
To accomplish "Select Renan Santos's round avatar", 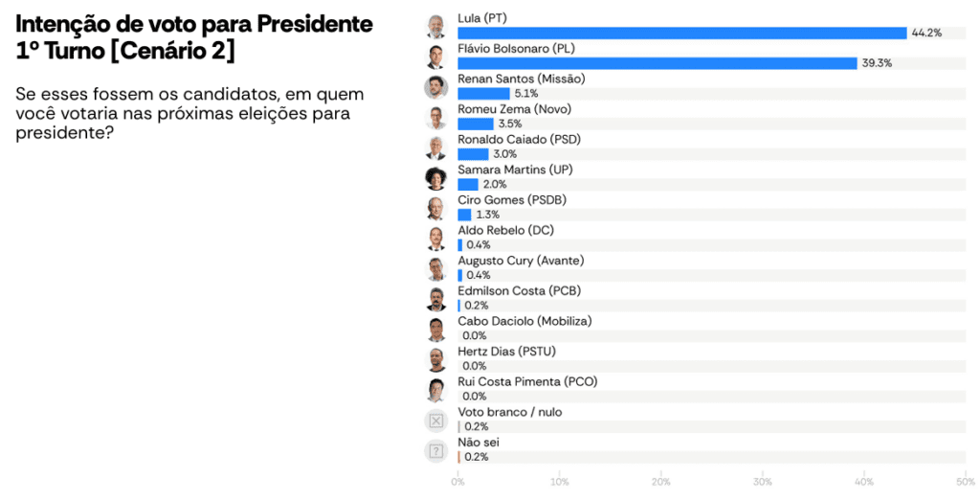I will click(436, 87).
